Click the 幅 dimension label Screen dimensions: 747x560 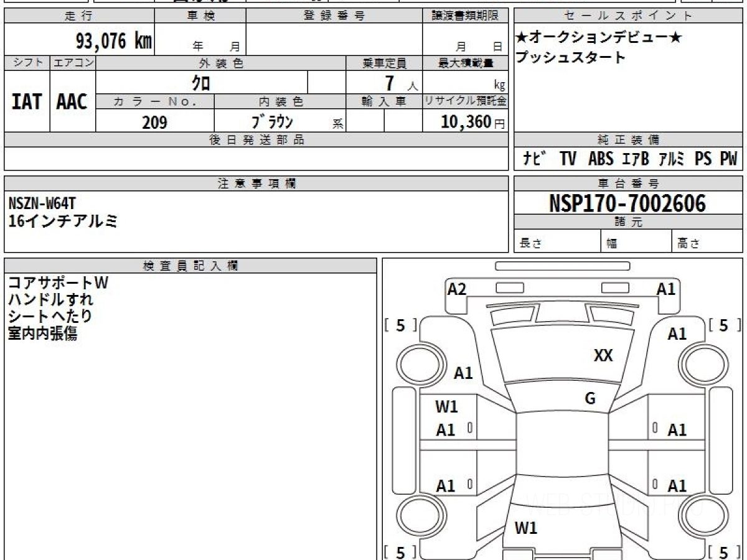612,244
